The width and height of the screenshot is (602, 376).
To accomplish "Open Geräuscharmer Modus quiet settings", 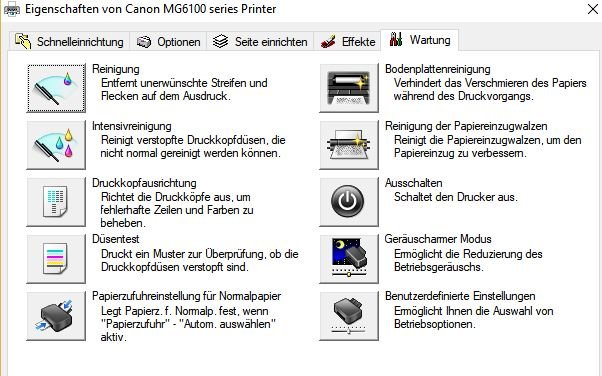I will [x=349, y=258].
